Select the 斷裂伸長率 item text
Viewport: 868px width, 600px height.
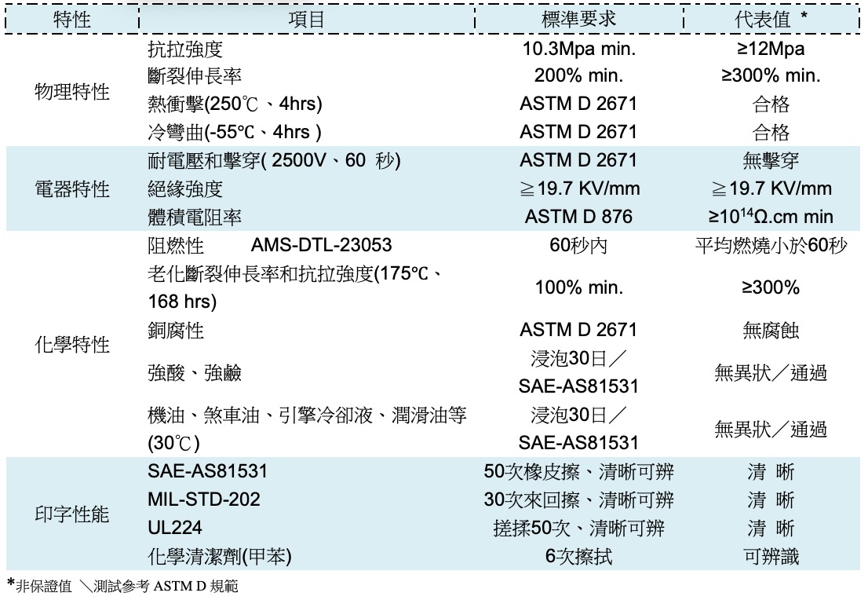tap(195, 77)
